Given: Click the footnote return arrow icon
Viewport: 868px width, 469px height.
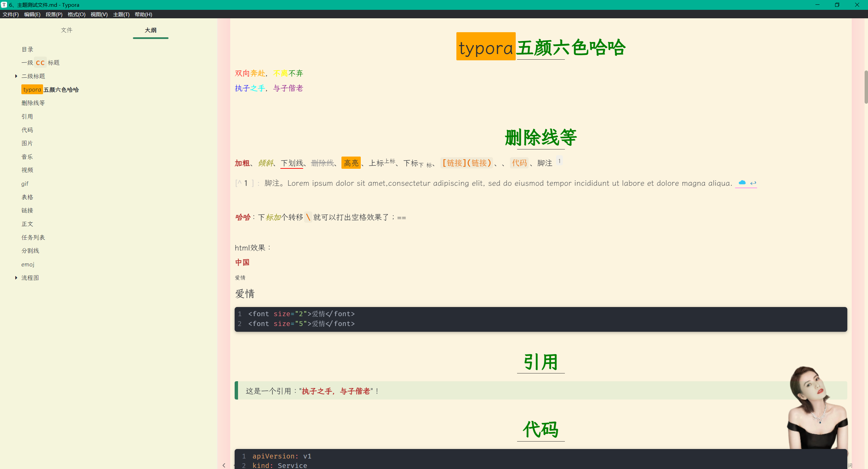Looking at the screenshot, I should [753, 183].
